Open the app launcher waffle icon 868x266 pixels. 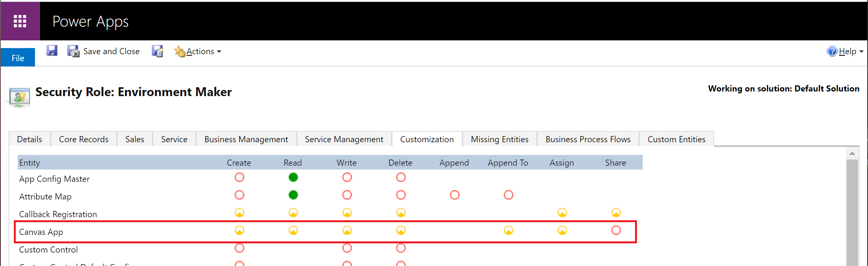click(x=20, y=21)
